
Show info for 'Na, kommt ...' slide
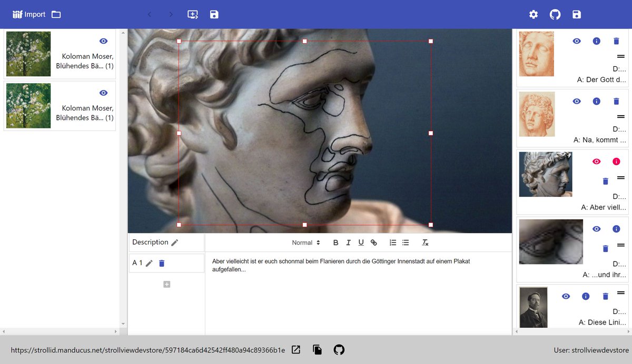coord(596,101)
